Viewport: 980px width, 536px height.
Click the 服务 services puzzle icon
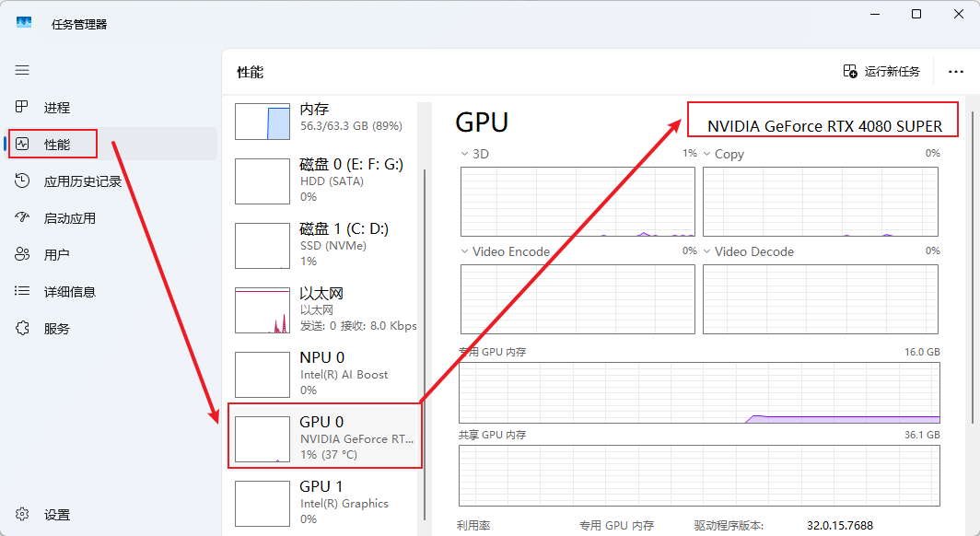(x=22, y=328)
